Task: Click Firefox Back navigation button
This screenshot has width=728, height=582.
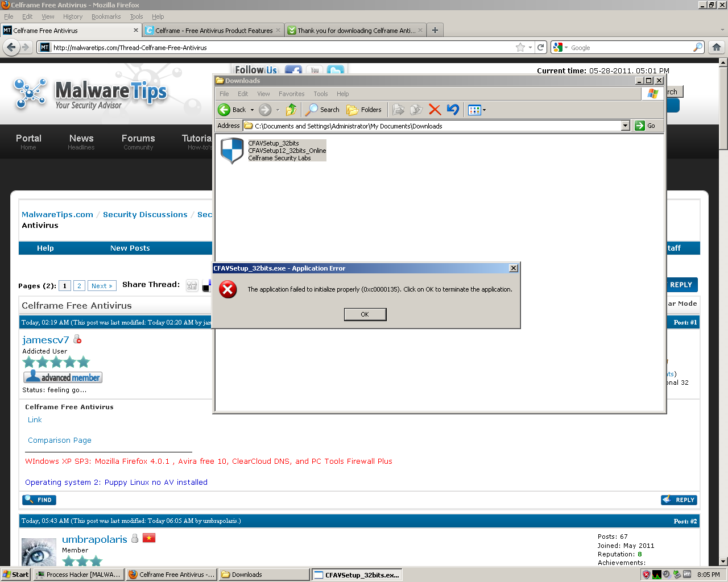Action: 11,47
